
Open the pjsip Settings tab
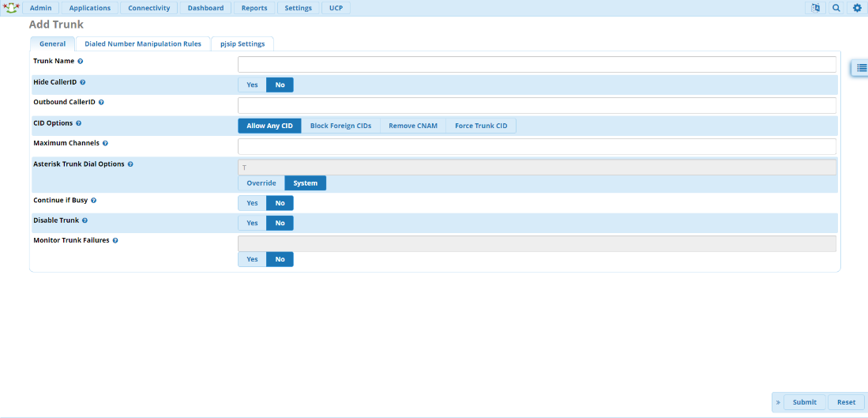pos(242,44)
